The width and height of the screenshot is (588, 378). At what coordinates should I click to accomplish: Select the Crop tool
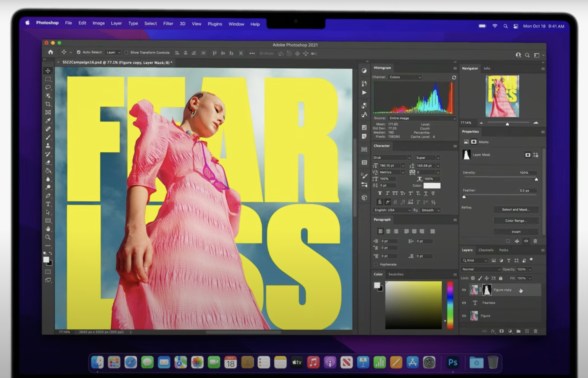tap(48, 104)
